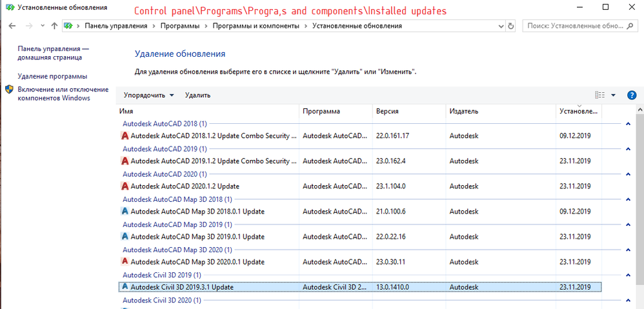Change view using the view layout icon
Screen dimensions: 644x309
coord(600,95)
